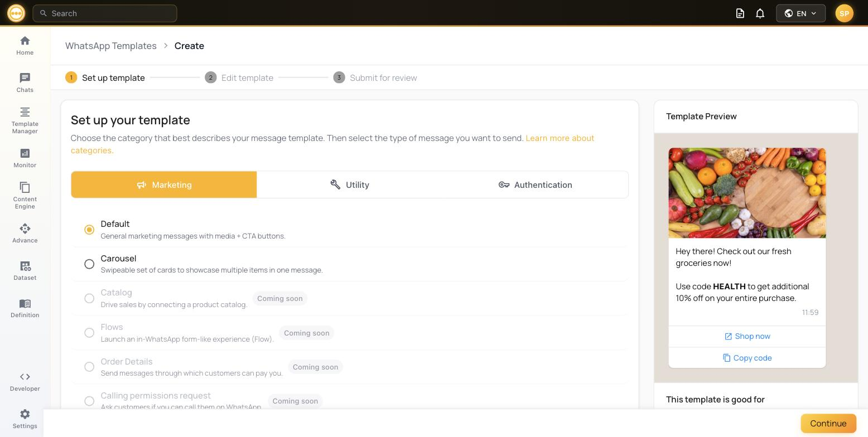The height and width of the screenshot is (437, 868).
Task: Click the Shop now external link icon
Action: 728,336
